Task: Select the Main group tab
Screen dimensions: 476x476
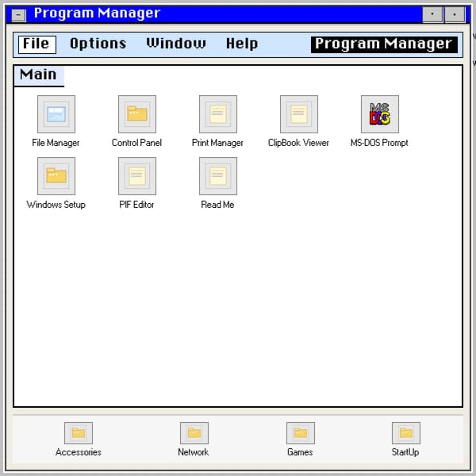Action: pos(39,75)
